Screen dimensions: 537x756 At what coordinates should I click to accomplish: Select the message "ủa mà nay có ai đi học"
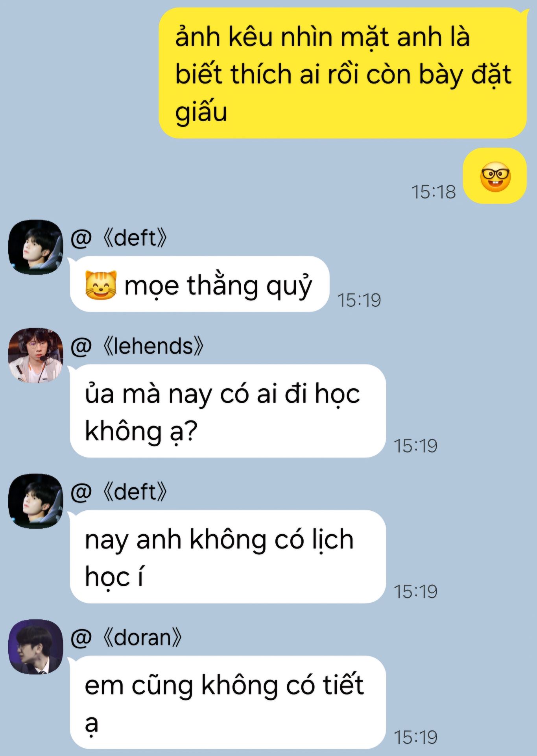[228, 411]
